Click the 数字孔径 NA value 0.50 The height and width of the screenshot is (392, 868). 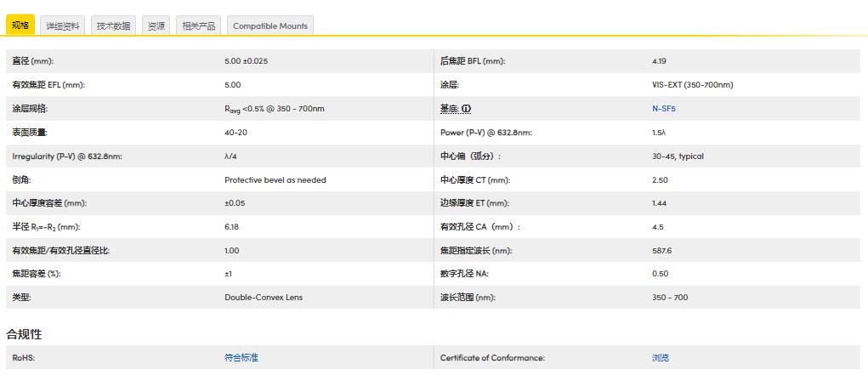[660, 274]
